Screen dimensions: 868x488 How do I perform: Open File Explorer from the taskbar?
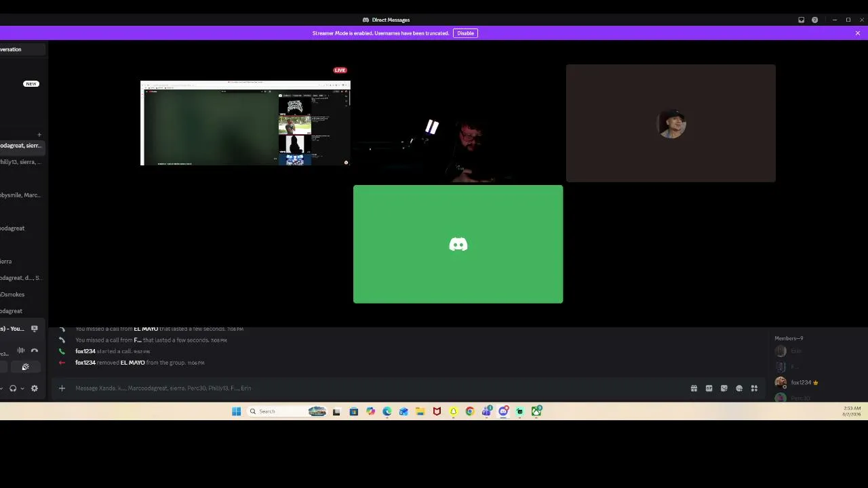(420, 411)
